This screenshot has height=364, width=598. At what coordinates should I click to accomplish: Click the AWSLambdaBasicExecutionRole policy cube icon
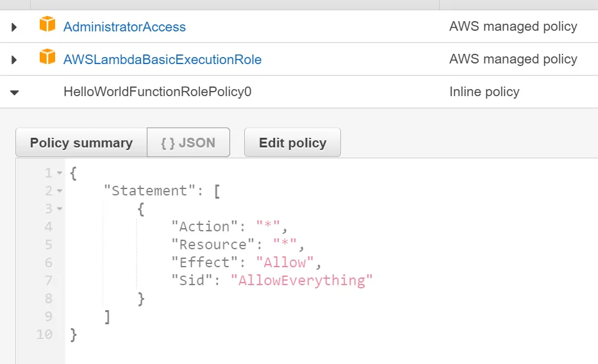click(x=47, y=57)
